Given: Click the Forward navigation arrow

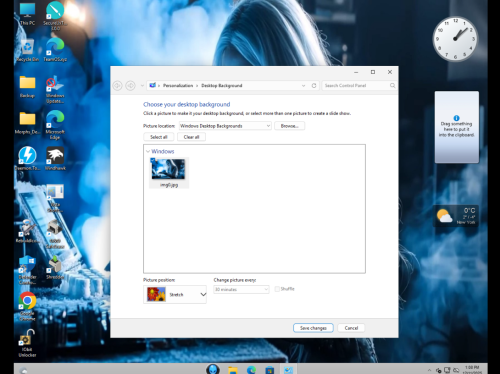Looking at the screenshot, I should [130, 86].
